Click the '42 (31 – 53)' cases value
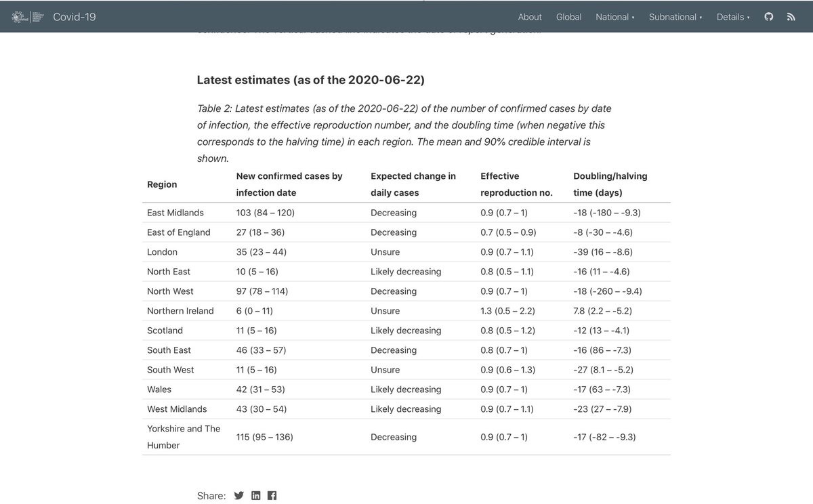The width and height of the screenshot is (813, 504). point(261,390)
